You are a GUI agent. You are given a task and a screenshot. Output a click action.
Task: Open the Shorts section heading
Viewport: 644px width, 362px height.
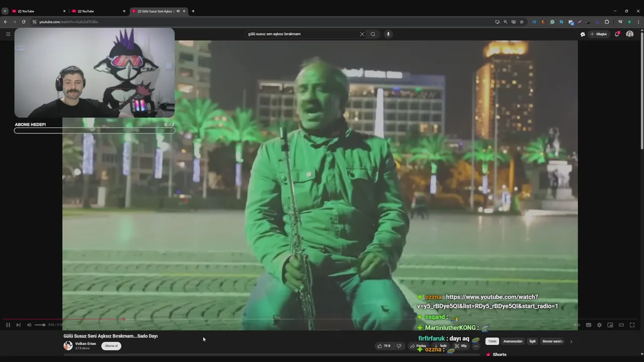pos(500,354)
